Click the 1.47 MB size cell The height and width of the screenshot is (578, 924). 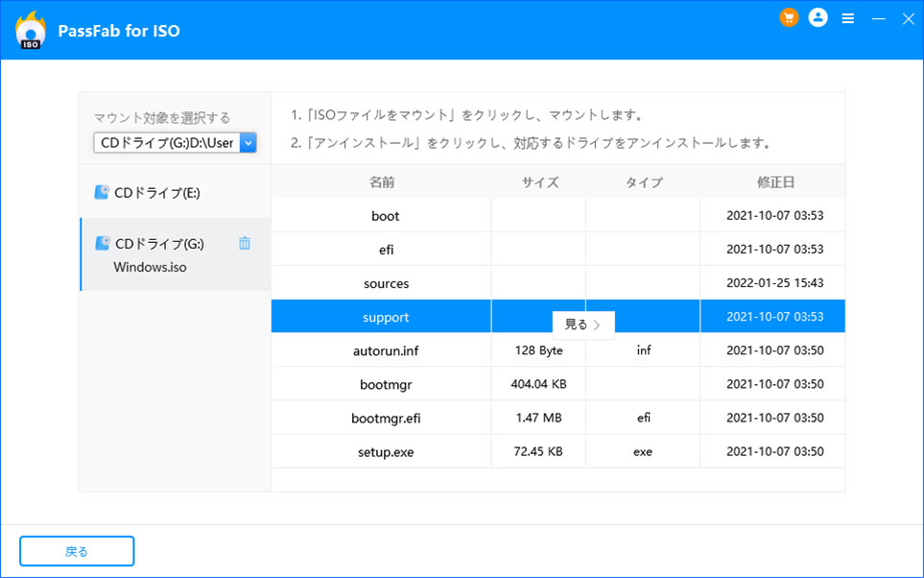pos(538,418)
